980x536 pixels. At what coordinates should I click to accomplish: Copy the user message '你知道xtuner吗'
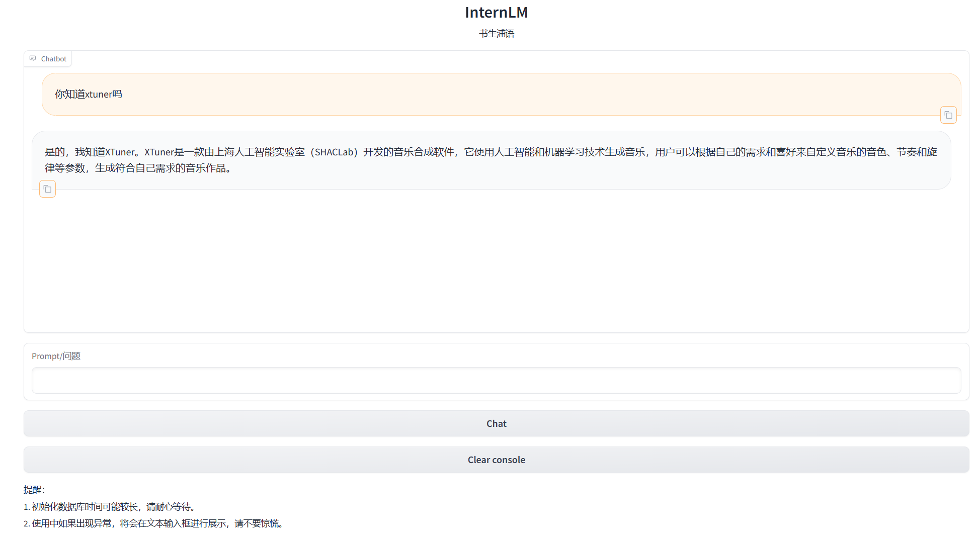pyautogui.click(x=948, y=115)
